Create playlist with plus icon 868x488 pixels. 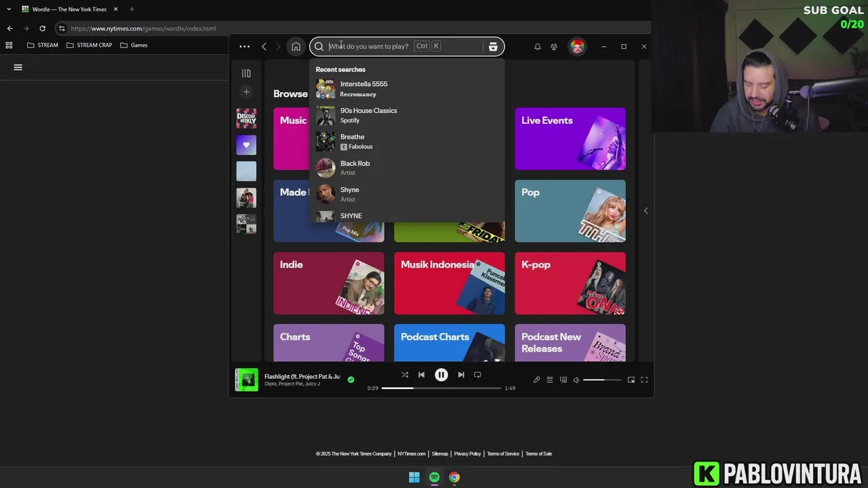(x=246, y=91)
